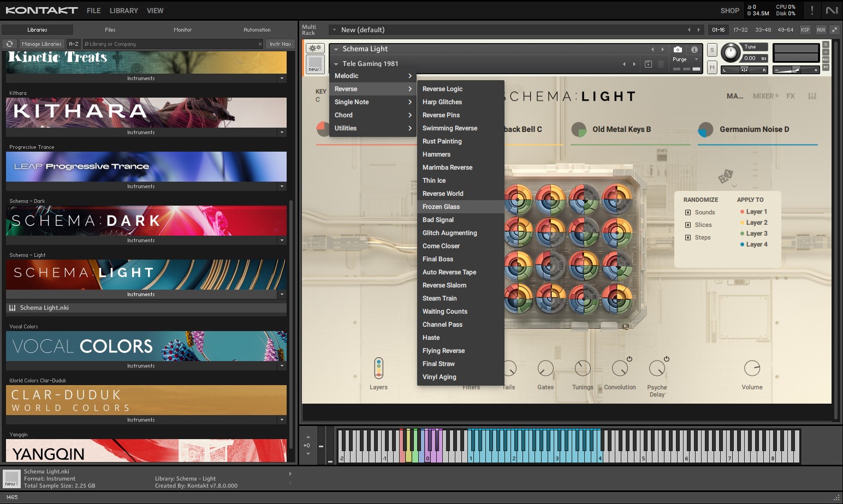This screenshot has width=843, height=504.
Task: Click the keyboard octave down arrow
Action: click(308, 454)
